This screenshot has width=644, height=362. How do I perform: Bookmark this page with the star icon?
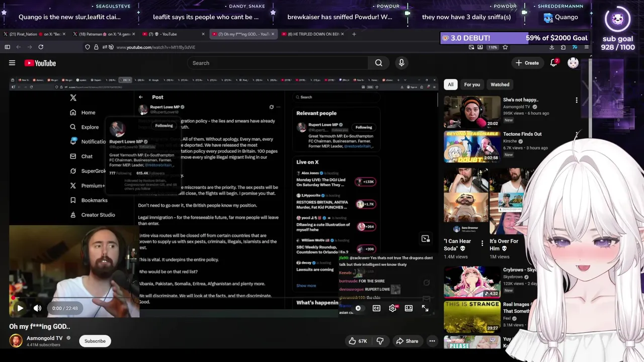pyautogui.click(x=505, y=47)
